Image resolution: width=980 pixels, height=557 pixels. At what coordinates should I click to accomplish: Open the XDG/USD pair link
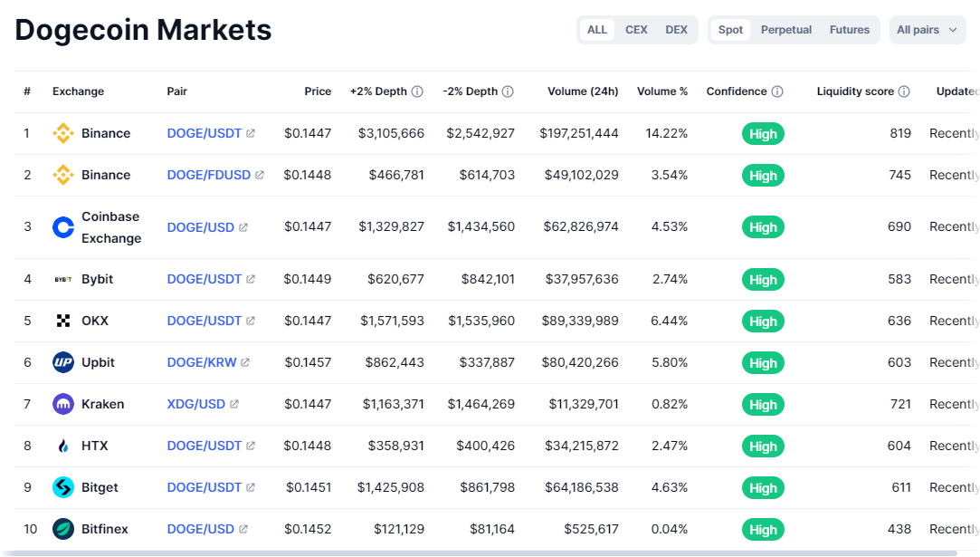pos(195,404)
